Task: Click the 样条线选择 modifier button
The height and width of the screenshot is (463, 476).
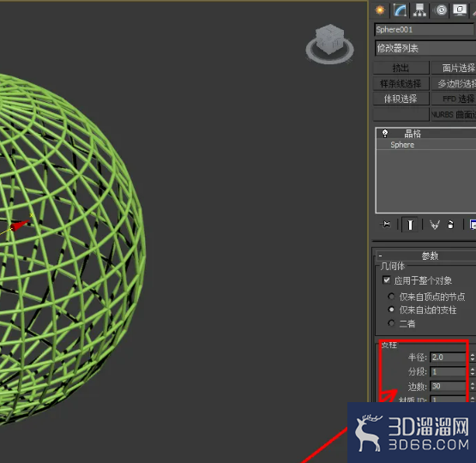Action: coord(401,83)
